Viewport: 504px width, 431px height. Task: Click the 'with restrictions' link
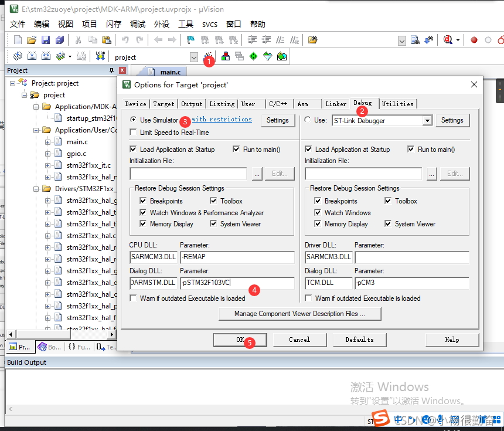(x=222, y=119)
